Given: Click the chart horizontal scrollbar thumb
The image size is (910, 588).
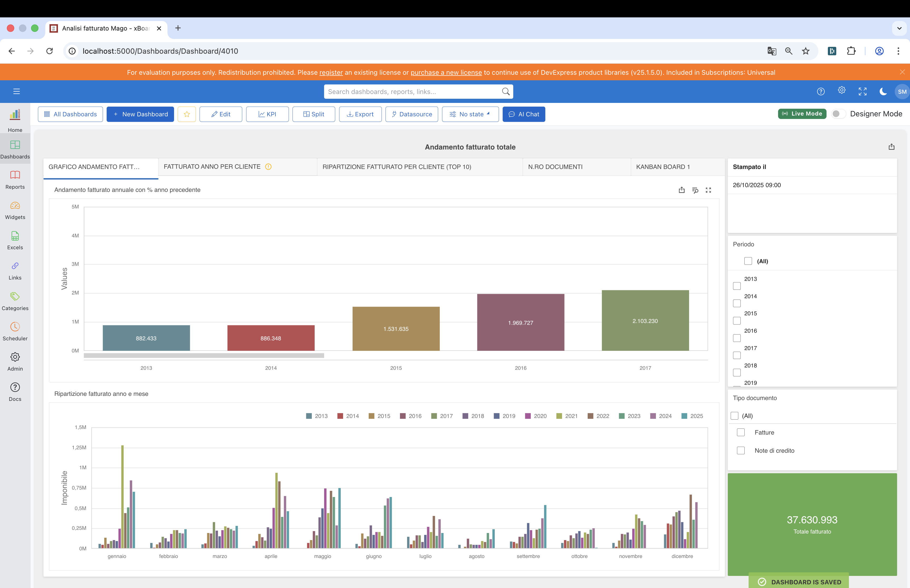Looking at the screenshot, I should tap(204, 356).
